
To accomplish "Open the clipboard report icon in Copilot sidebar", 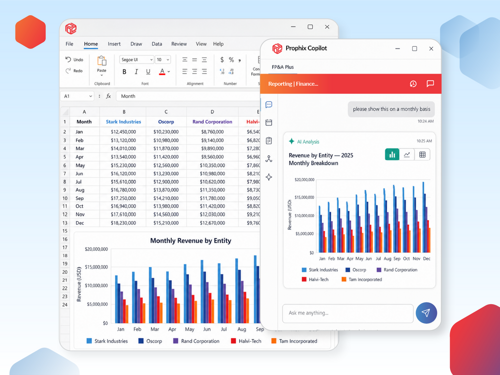I will pyautogui.click(x=269, y=141).
